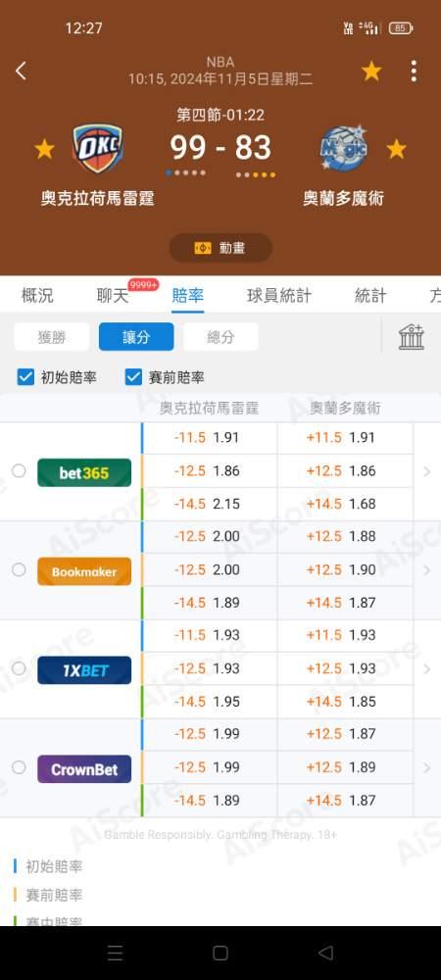Tap the 賽前賠率 legend entry at bottom
The image size is (441, 980).
coord(54,895)
